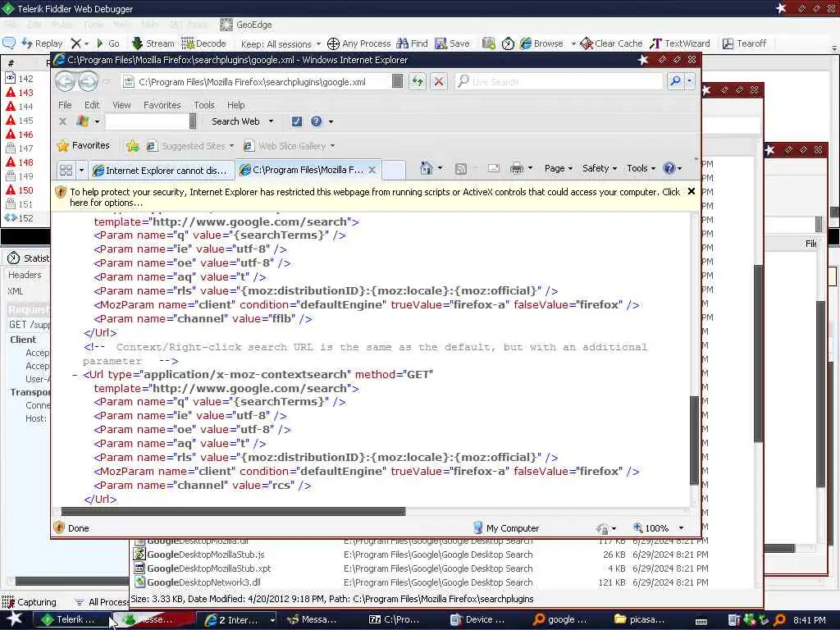
Task: Click the Suggested Sites link
Action: pyautogui.click(x=190, y=146)
